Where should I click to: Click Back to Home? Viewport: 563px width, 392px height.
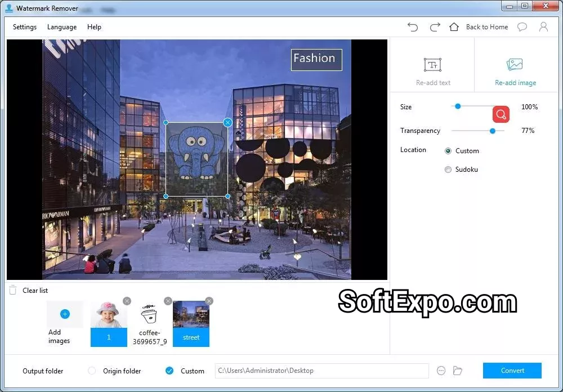click(486, 26)
